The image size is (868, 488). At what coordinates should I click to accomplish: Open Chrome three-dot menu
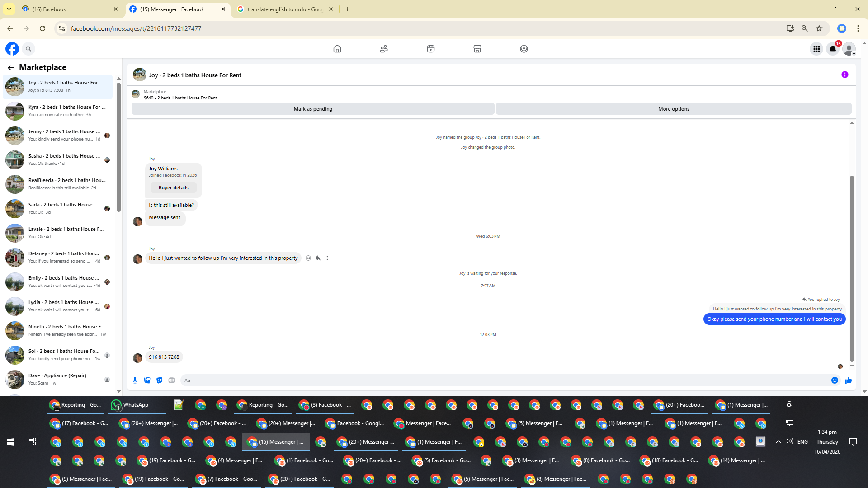click(x=858, y=28)
